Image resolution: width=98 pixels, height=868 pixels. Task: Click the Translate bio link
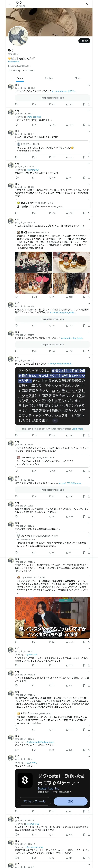tap(14, 62)
